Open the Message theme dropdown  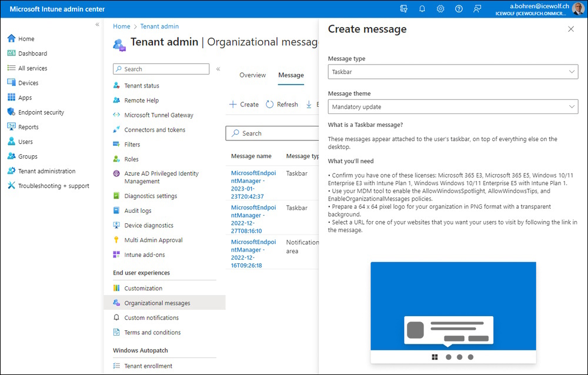pos(453,106)
